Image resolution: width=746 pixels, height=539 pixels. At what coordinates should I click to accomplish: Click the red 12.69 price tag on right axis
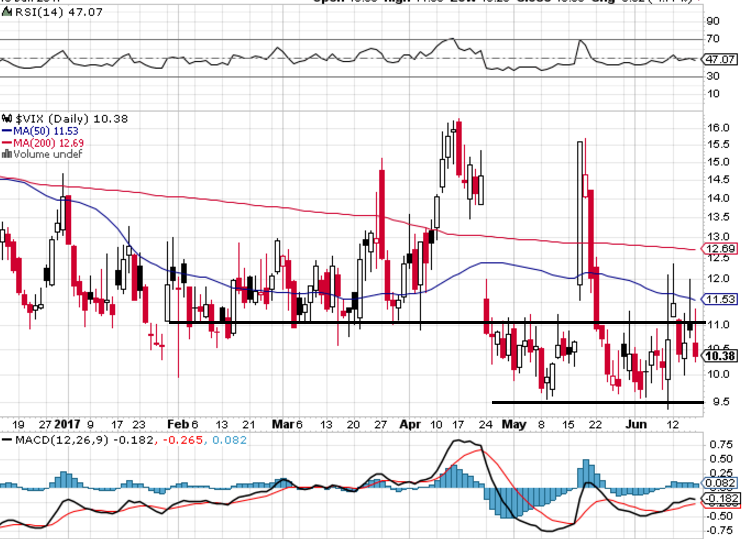pyautogui.click(x=720, y=248)
